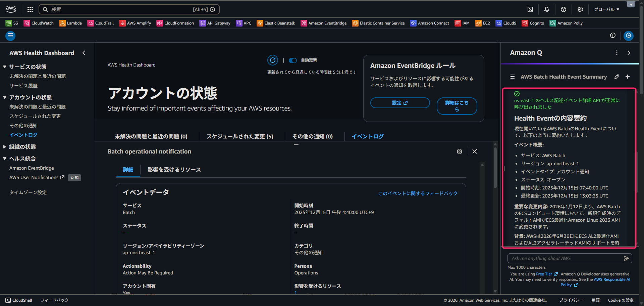
Task: Click the 設定 EventBridge button
Action: click(400, 103)
